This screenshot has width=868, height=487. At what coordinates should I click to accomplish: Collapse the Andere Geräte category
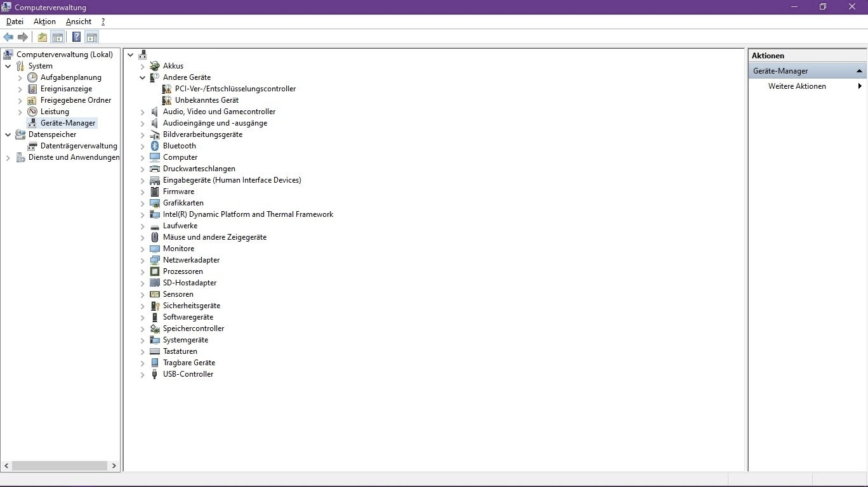143,77
